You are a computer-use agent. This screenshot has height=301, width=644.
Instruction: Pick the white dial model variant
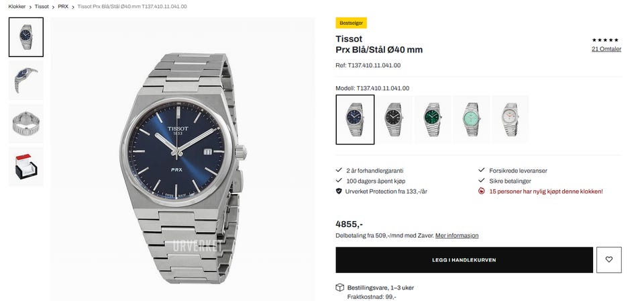(x=510, y=120)
